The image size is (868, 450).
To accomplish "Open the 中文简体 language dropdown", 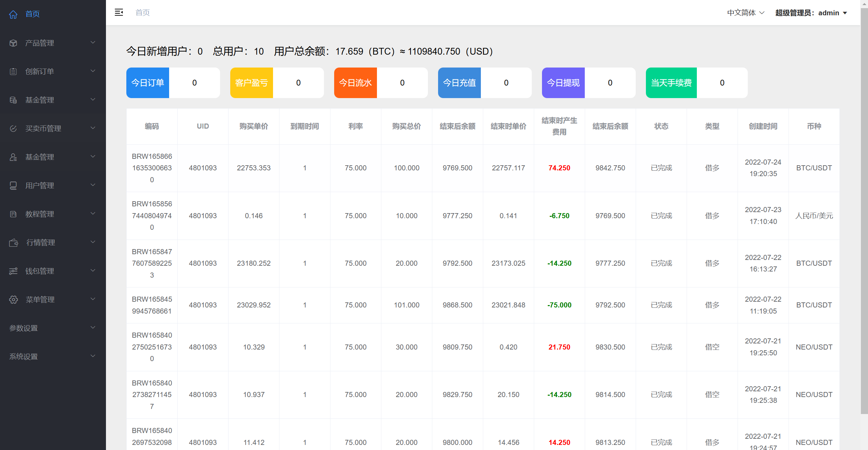I will pos(745,13).
